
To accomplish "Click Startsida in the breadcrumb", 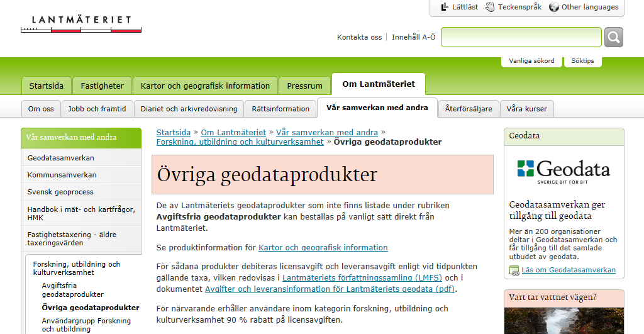I will point(174,132).
